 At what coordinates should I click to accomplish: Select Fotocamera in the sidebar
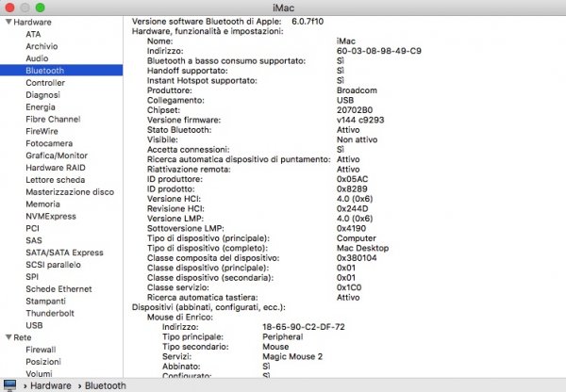[49, 143]
